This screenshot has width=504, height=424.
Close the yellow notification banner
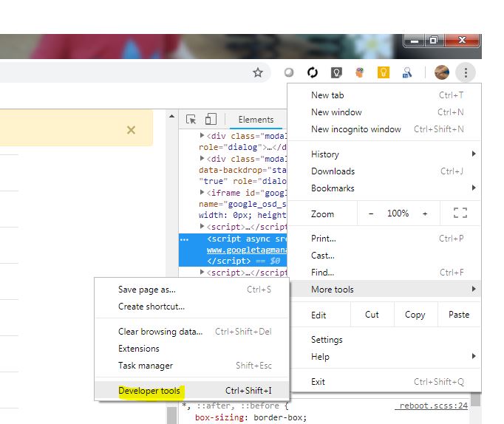click(x=131, y=130)
